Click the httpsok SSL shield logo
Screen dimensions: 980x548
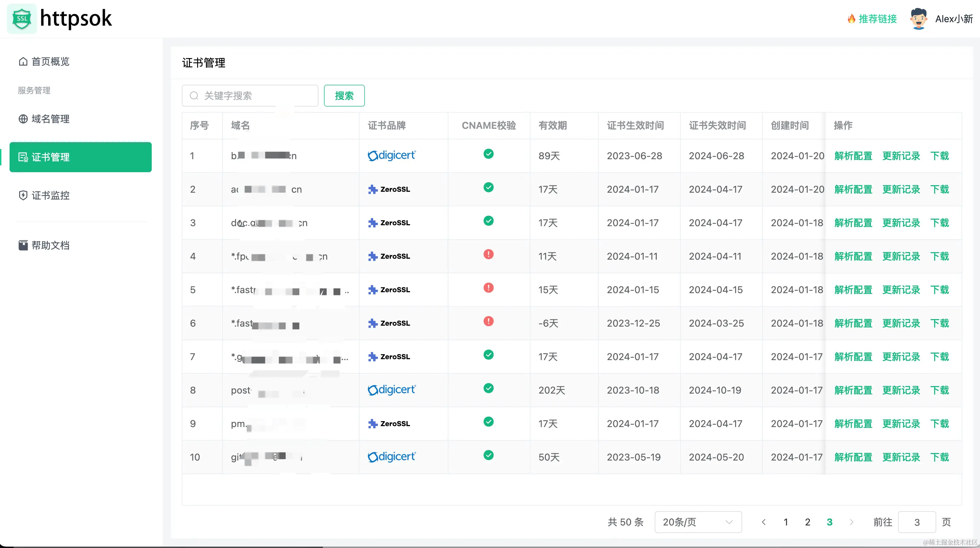click(22, 18)
